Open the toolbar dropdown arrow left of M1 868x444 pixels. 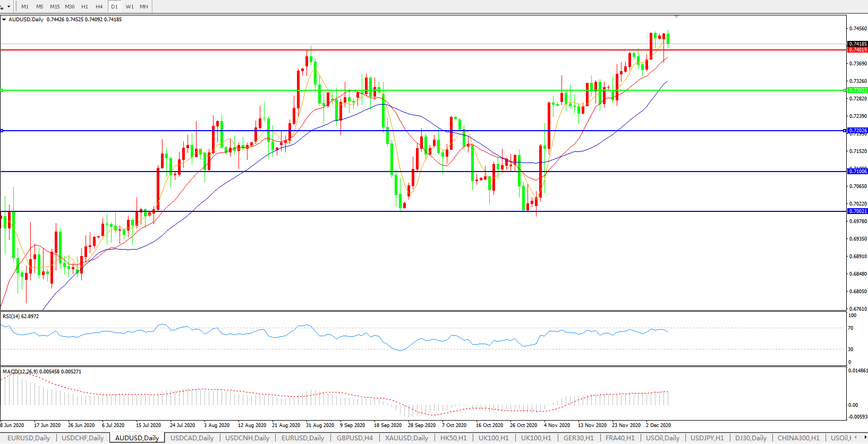(x=8, y=6)
